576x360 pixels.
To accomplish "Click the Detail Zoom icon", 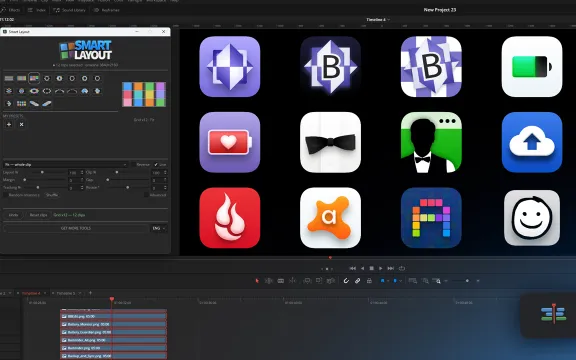I will [x=425, y=281].
